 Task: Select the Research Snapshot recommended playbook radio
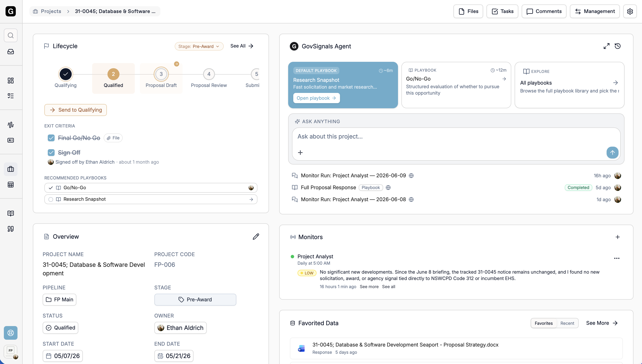tap(51, 199)
